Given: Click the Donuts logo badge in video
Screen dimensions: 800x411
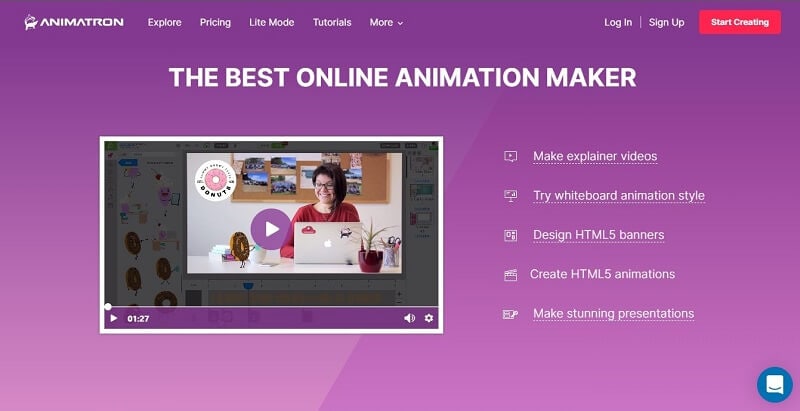Looking at the screenshot, I should (x=215, y=180).
